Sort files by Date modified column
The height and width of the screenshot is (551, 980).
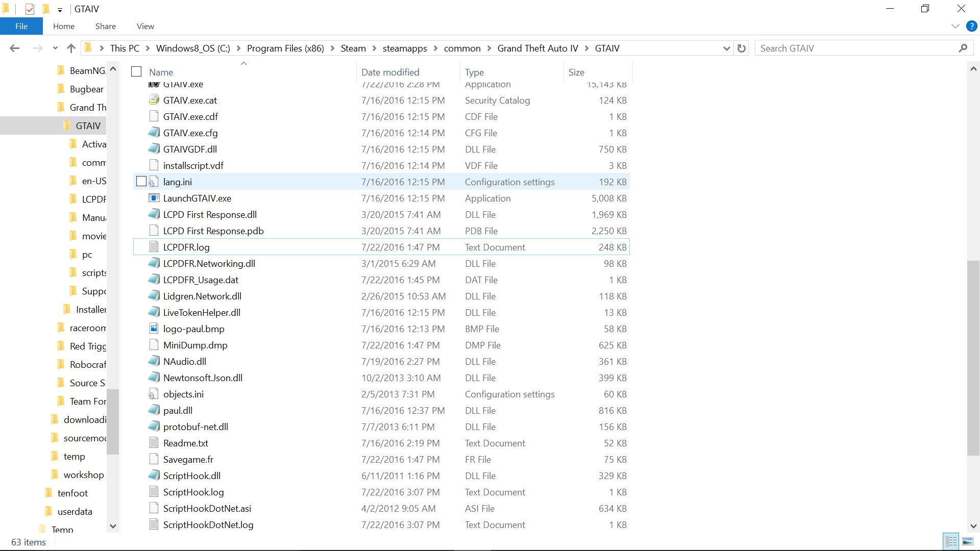pyautogui.click(x=390, y=72)
